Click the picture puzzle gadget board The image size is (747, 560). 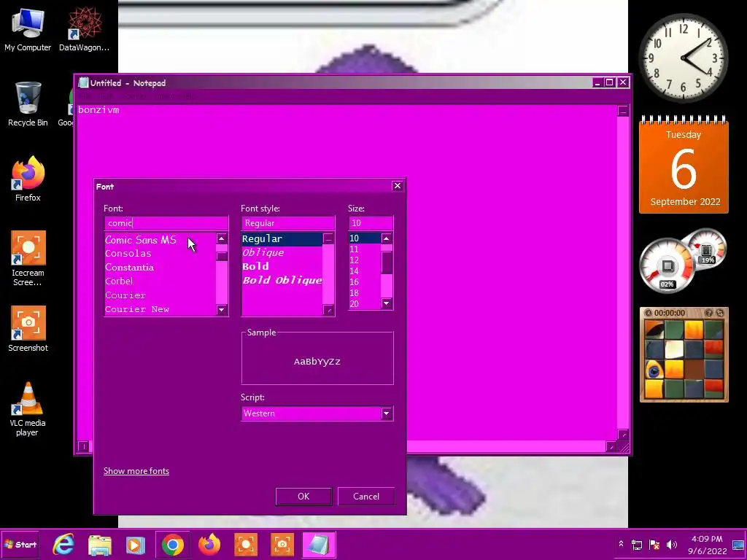pyautogui.click(x=684, y=359)
